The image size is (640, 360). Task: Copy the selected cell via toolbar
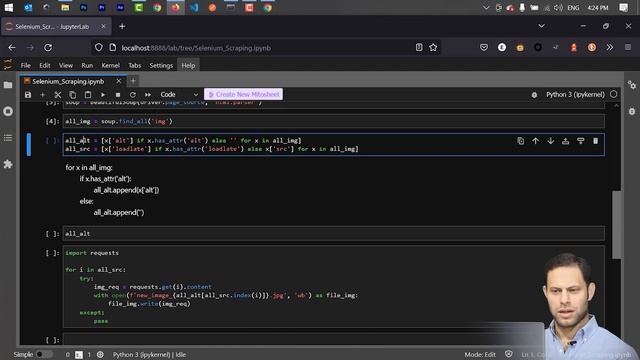pos(73,95)
